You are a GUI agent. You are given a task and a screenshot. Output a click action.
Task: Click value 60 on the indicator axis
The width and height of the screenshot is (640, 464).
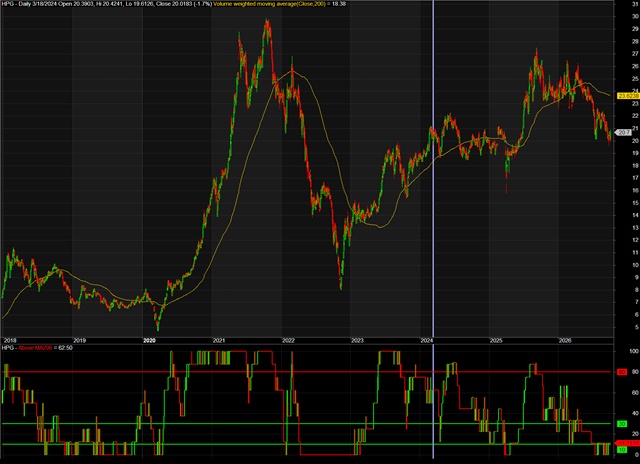(x=635, y=393)
